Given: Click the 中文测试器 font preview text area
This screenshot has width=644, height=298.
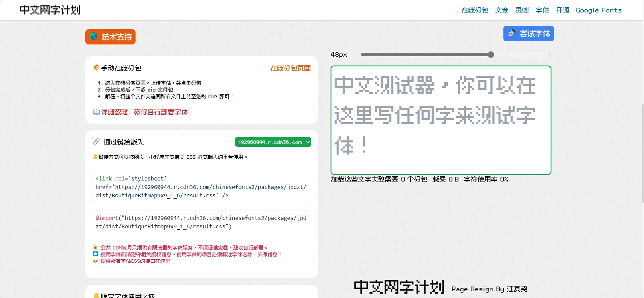Looking at the screenshot, I should point(441,120).
